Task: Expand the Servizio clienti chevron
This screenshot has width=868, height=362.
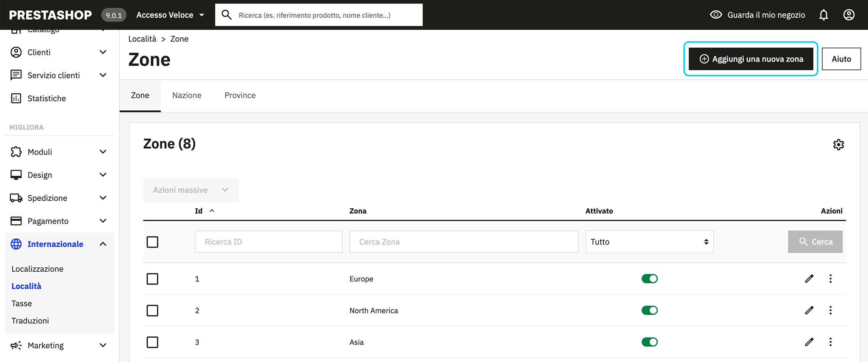Action: 103,75
